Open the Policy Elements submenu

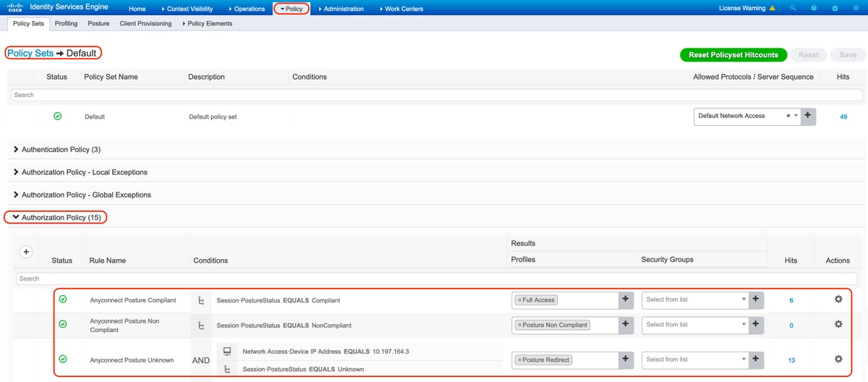click(208, 23)
